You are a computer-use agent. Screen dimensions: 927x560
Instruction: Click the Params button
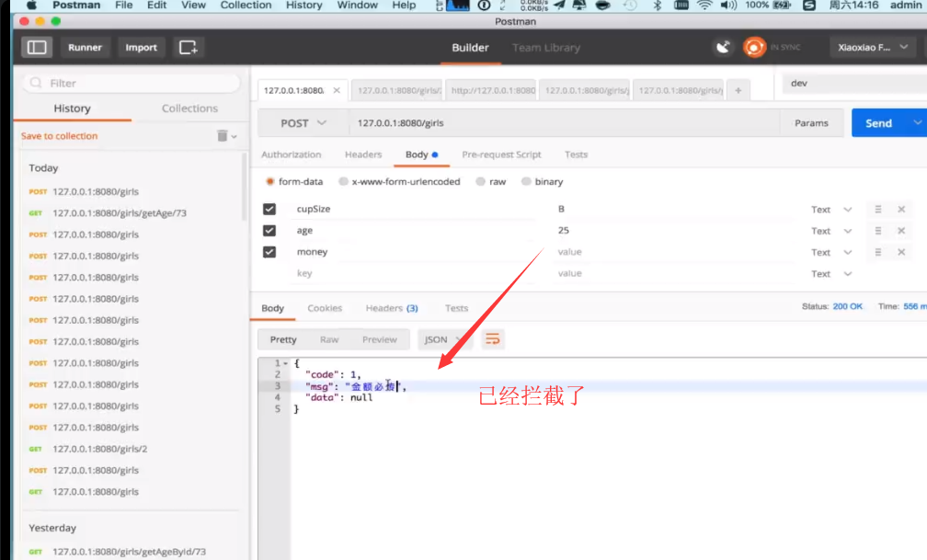[811, 123]
